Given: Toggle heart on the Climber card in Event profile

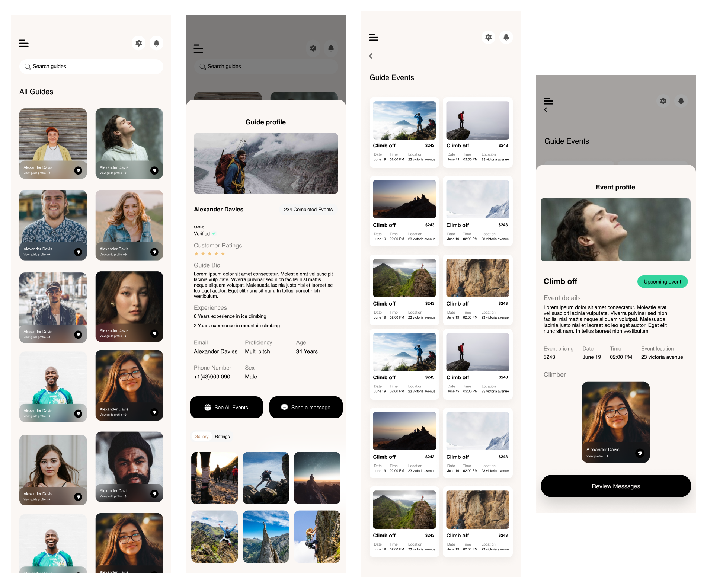Looking at the screenshot, I should coord(640,453).
